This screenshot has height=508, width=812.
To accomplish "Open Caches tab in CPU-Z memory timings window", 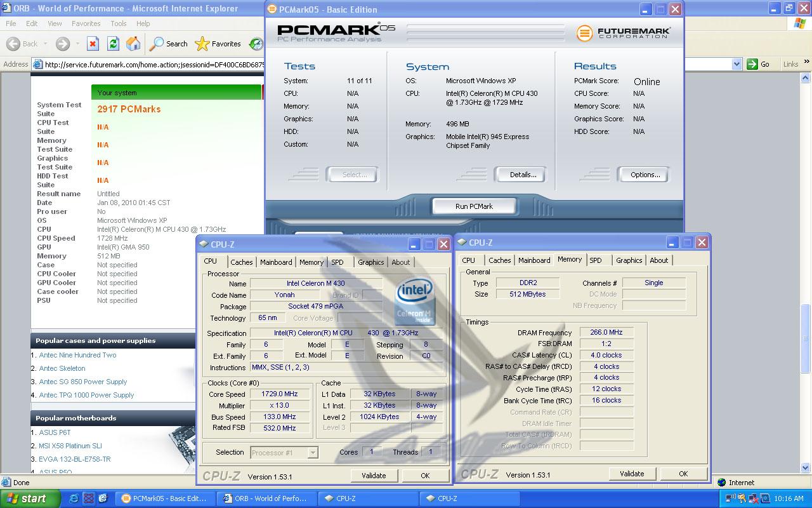I will click(x=499, y=260).
